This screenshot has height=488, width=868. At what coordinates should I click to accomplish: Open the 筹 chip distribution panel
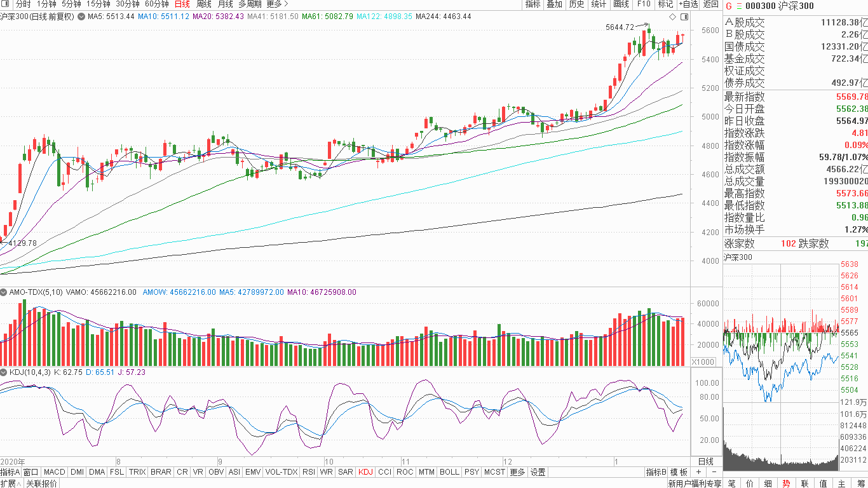pyautogui.click(x=860, y=484)
